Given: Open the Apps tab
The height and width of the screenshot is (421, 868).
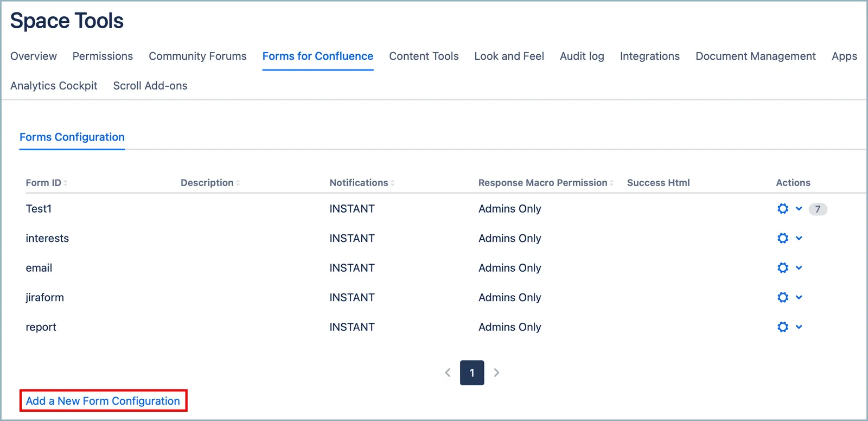Looking at the screenshot, I should click(844, 56).
